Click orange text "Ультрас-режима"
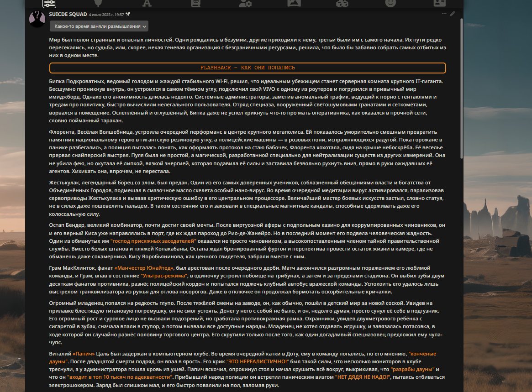Viewport: 532px width, 392px height. tap(164, 276)
